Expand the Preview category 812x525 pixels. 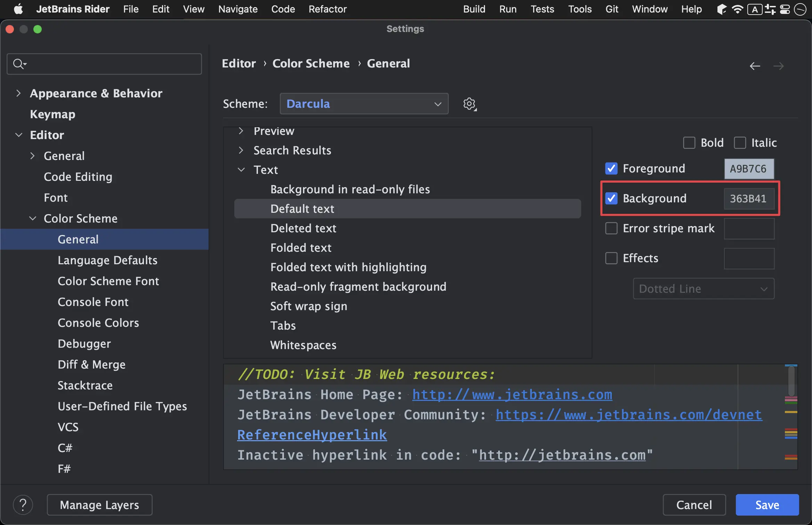point(241,131)
